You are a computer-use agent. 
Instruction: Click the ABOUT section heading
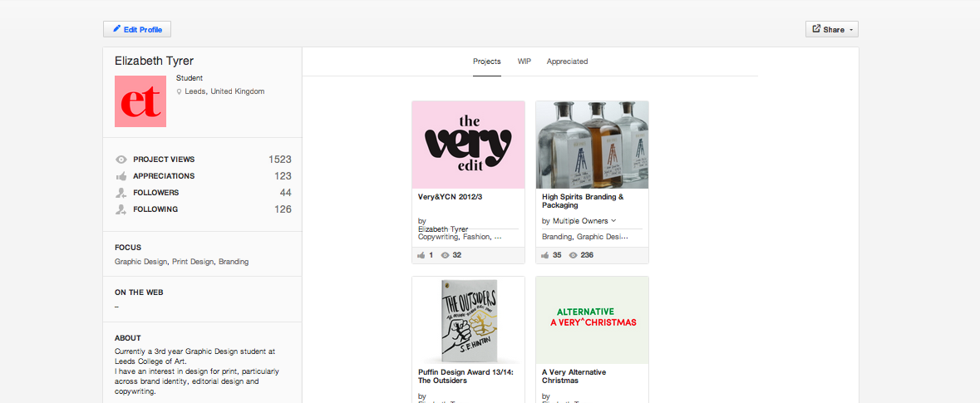(x=128, y=338)
